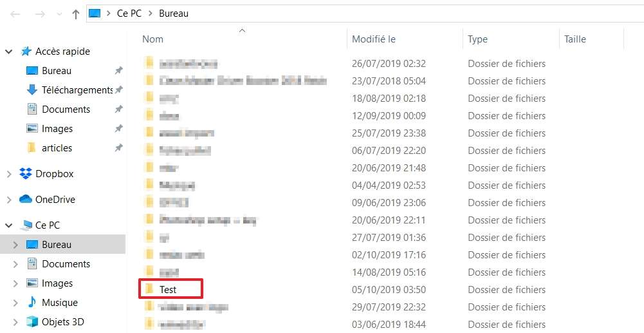This screenshot has width=644, height=333.
Task: Select 'Ce PC' computer icon in sidebar
Action: (26, 225)
